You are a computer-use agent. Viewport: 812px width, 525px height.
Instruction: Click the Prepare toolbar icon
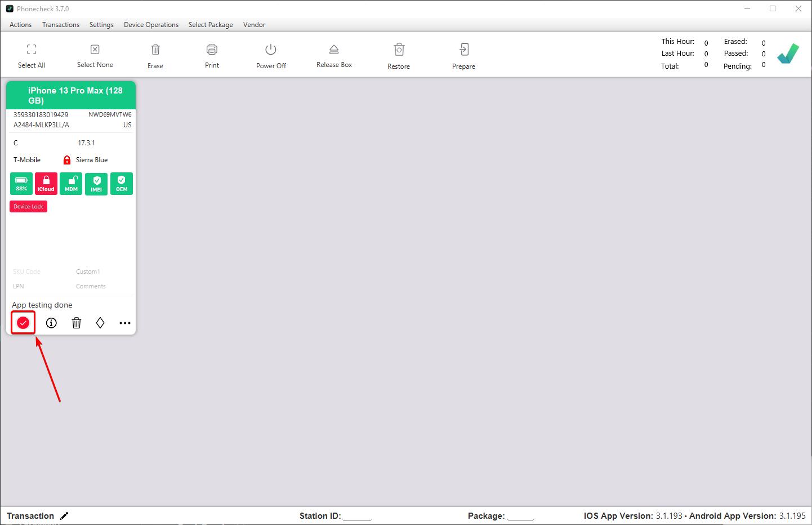[x=463, y=50]
